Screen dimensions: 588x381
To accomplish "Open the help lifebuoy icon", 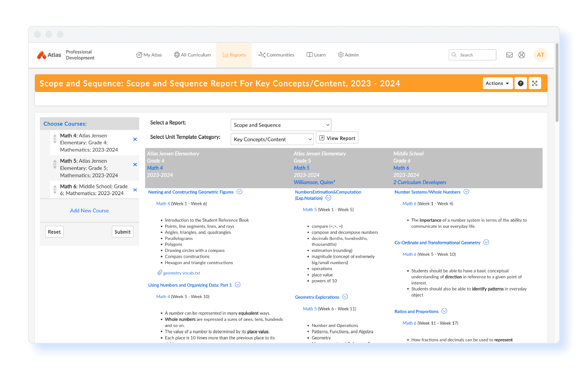I will coord(522,55).
